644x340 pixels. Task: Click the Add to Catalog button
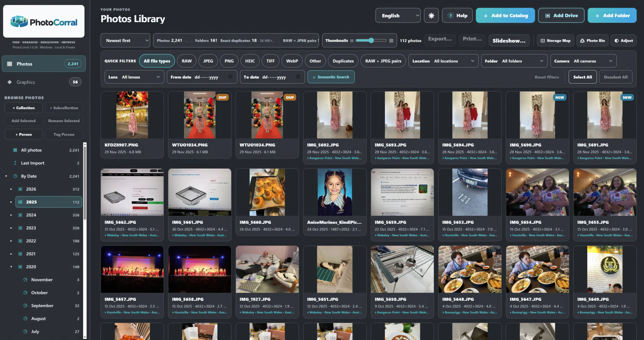click(505, 16)
